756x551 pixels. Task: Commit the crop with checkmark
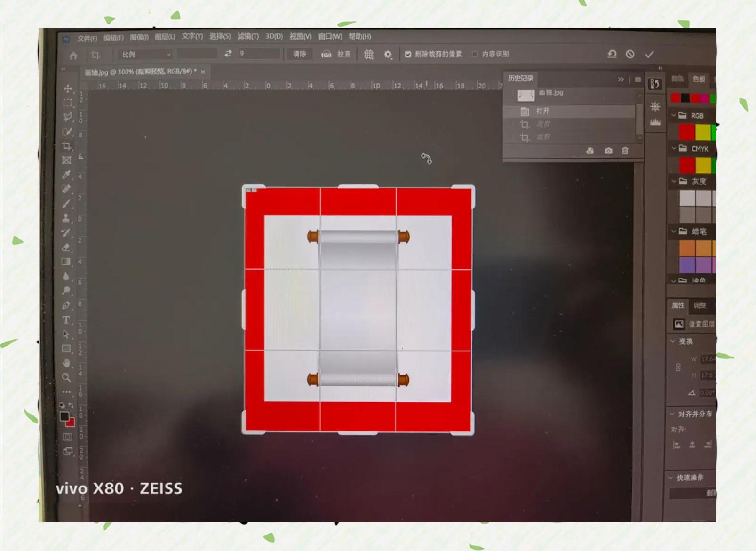(x=649, y=54)
